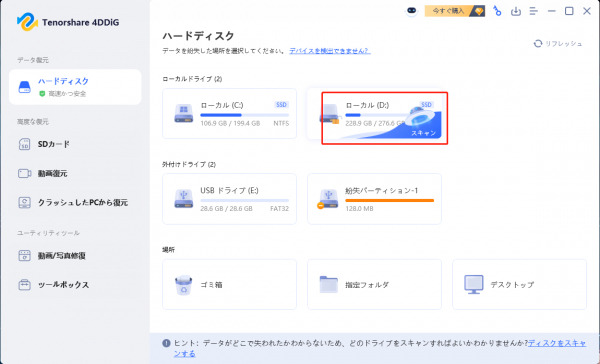Click the 今すぐ購入 buy now button
The image size is (600, 364).
[455, 11]
